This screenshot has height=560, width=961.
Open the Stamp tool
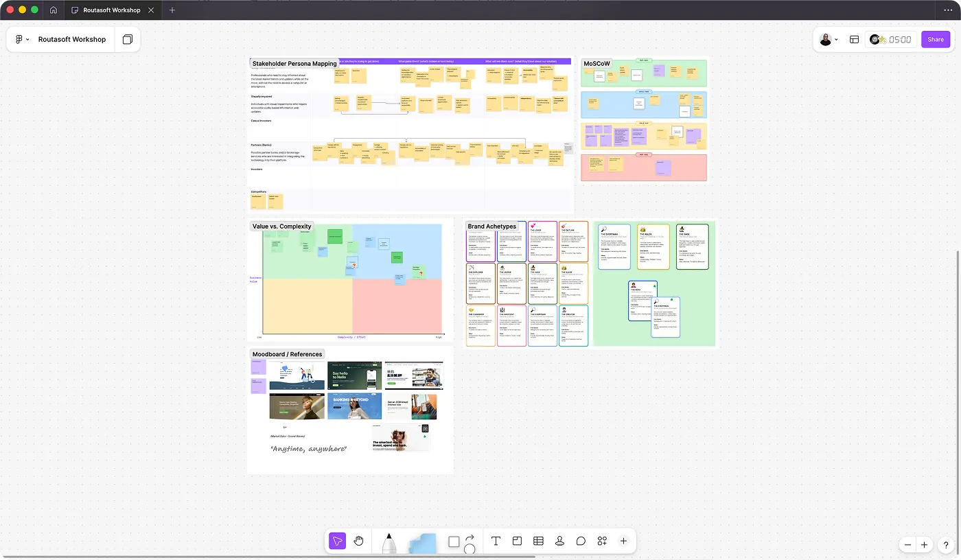click(559, 541)
